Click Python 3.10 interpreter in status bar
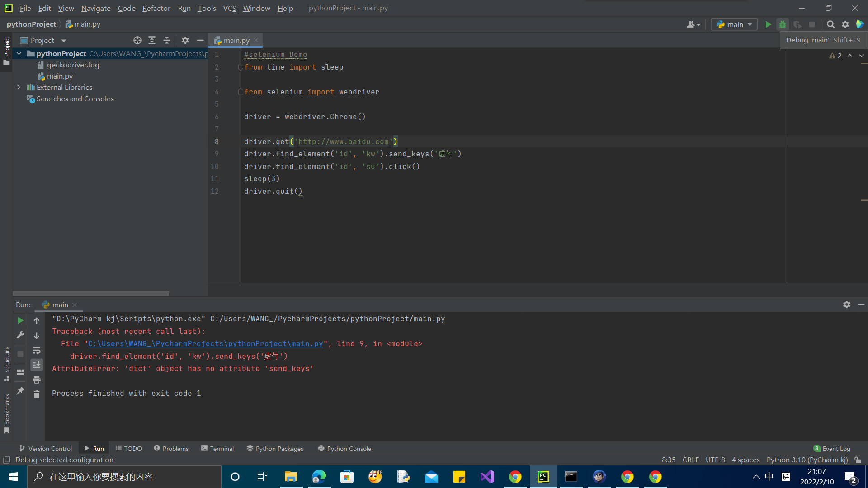Viewport: 868px width, 488px height. (x=807, y=460)
